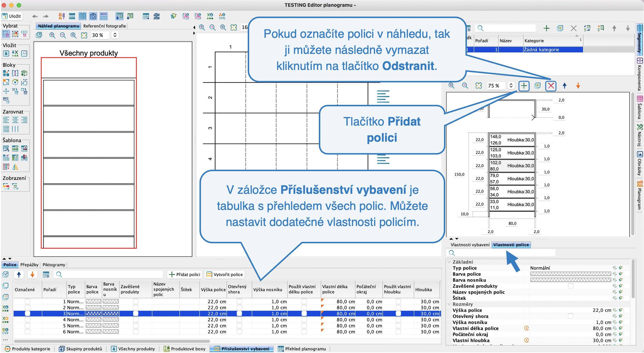Zoom in on equipment drawing
This screenshot has height=353, width=644.
452,86
